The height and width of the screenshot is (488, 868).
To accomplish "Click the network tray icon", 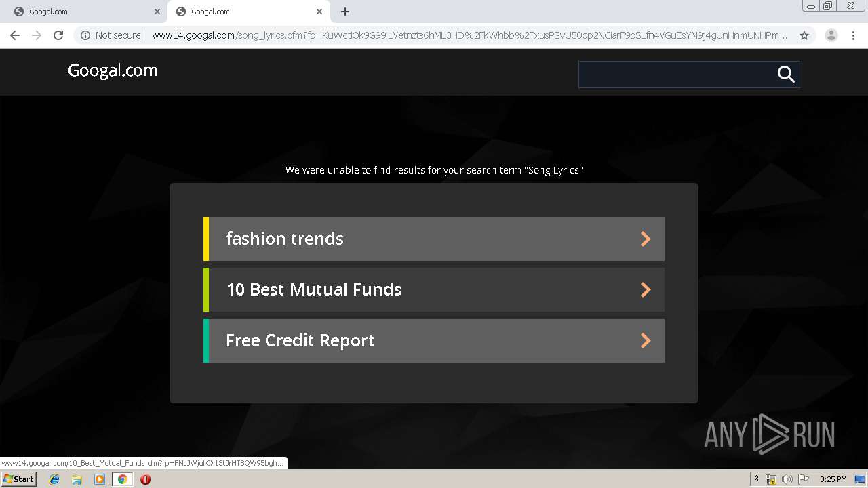I will (x=771, y=479).
